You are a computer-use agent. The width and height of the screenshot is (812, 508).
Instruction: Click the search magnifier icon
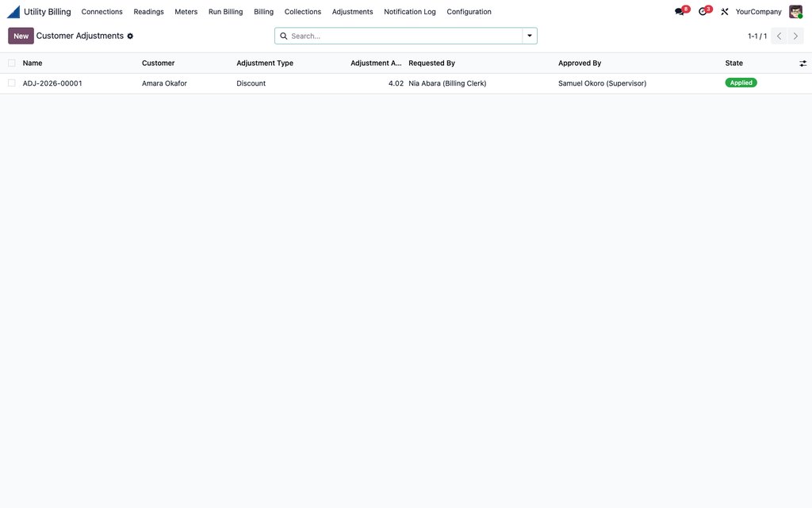point(284,36)
